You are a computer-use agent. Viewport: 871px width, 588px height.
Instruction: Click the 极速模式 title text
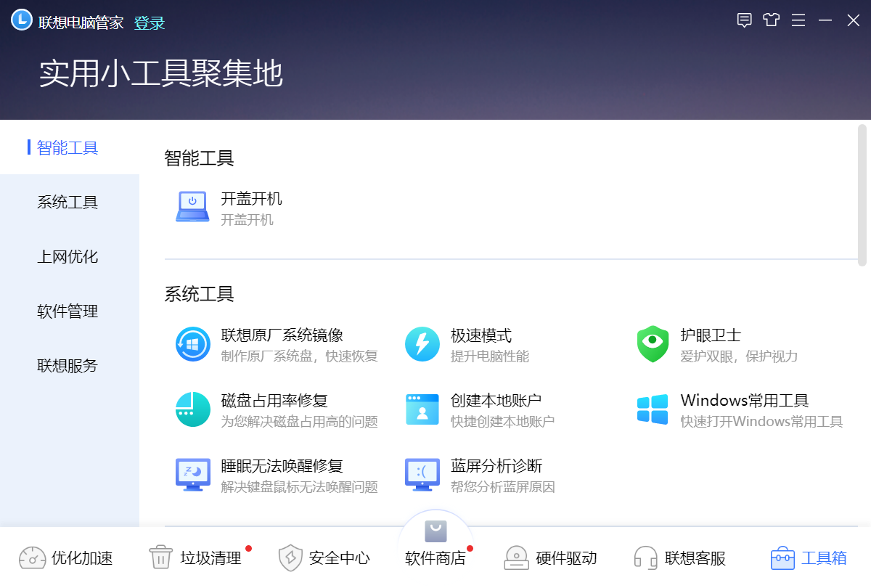click(481, 335)
